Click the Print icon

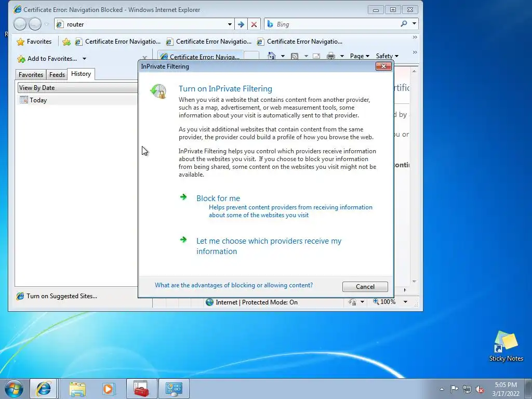coord(331,56)
